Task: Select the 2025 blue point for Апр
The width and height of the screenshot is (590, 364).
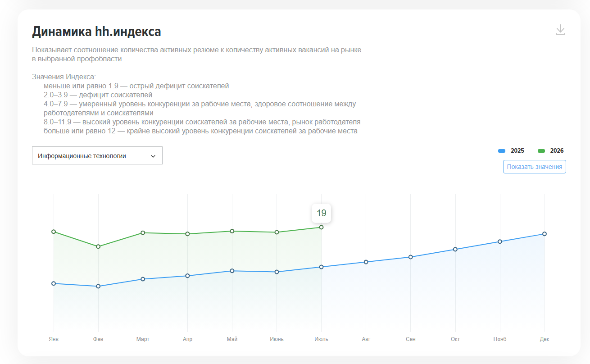Action: (187, 276)
